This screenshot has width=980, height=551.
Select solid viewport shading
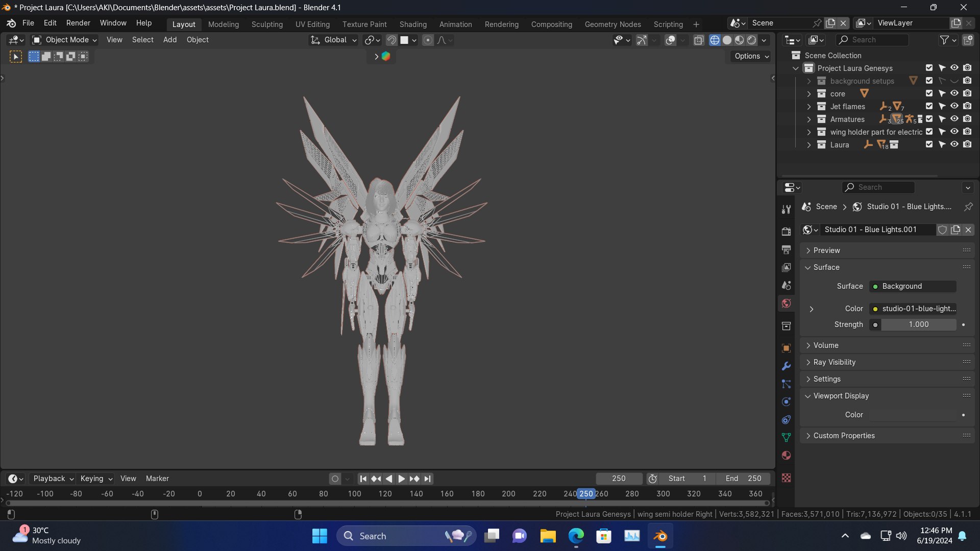pos(727,40)
